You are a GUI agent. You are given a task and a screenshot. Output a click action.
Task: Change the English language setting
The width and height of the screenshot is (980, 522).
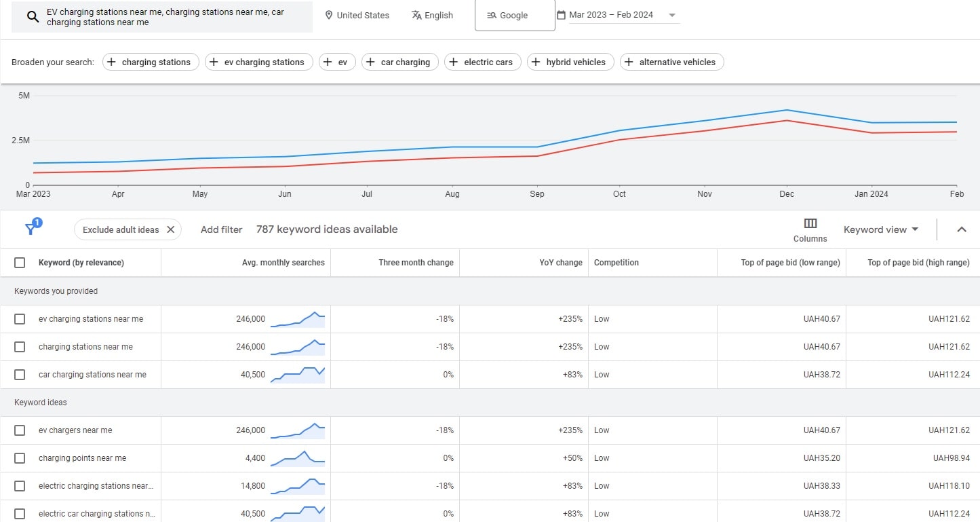pos(432,15)
